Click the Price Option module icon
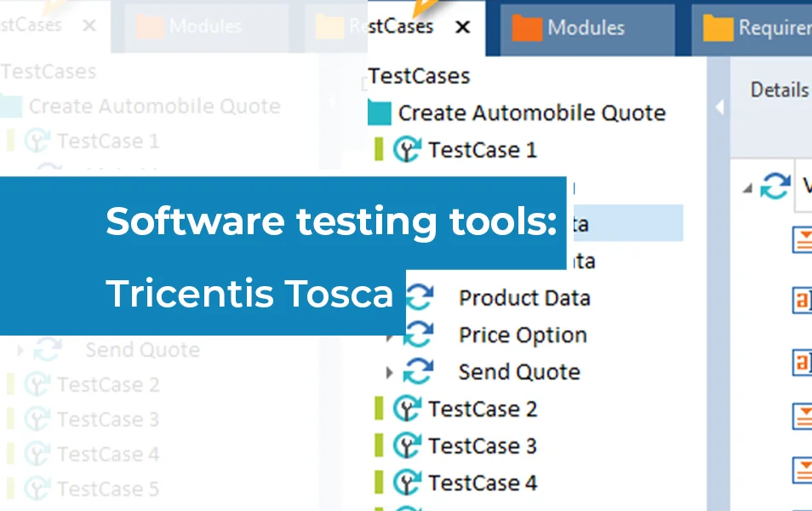Image resolution: width=812 pixels, height=511 pixels. tap(419, 335)
